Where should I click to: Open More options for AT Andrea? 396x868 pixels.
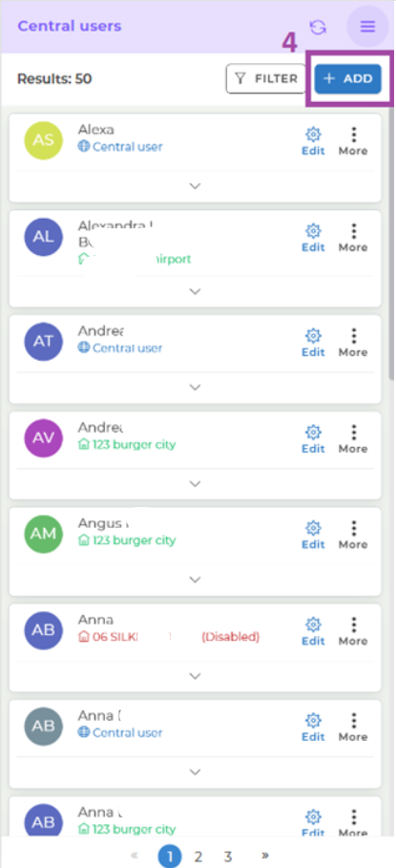(353, 342)
